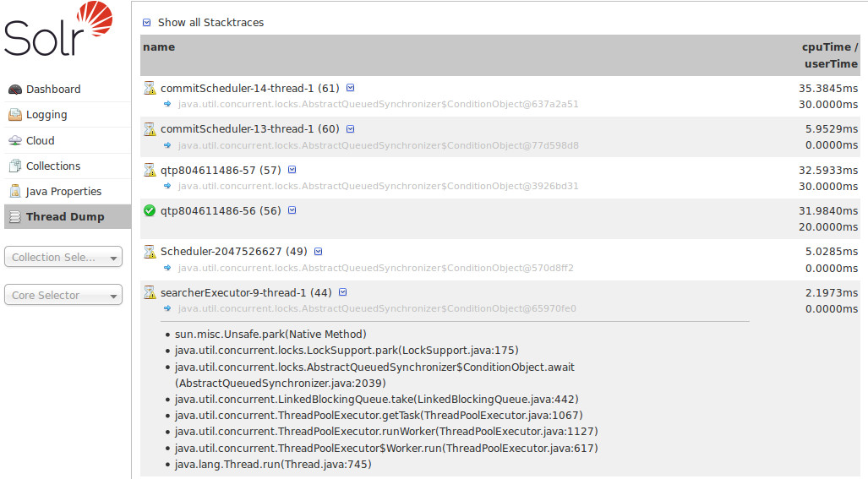Click the Thread Dump icon
This screenshot has height=479, width=868.
(x=14, y=217)
